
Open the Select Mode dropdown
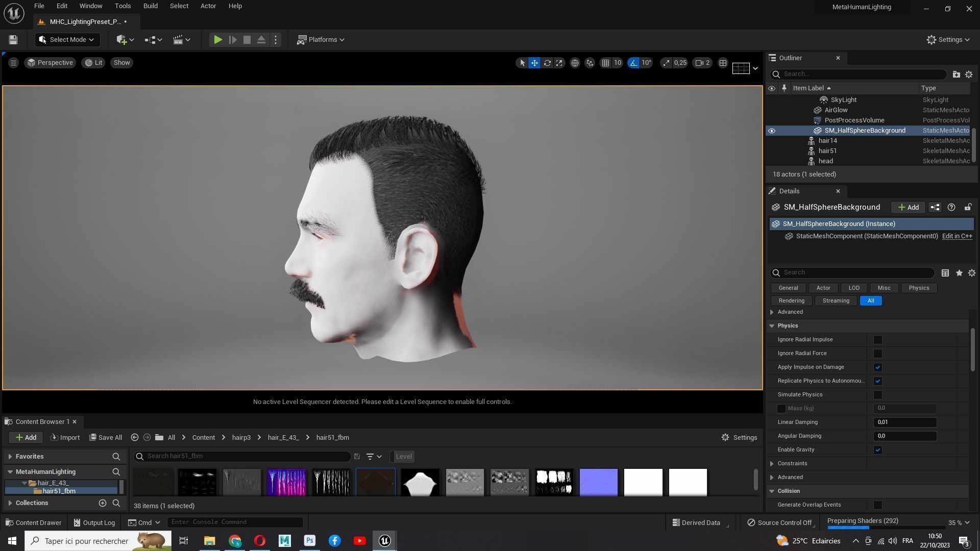67,40
